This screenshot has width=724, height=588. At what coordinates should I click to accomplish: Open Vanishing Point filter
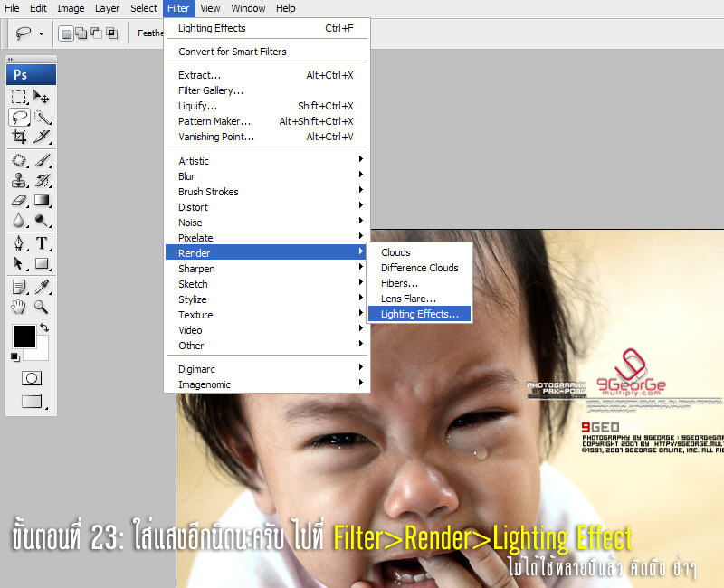(267, 137)
